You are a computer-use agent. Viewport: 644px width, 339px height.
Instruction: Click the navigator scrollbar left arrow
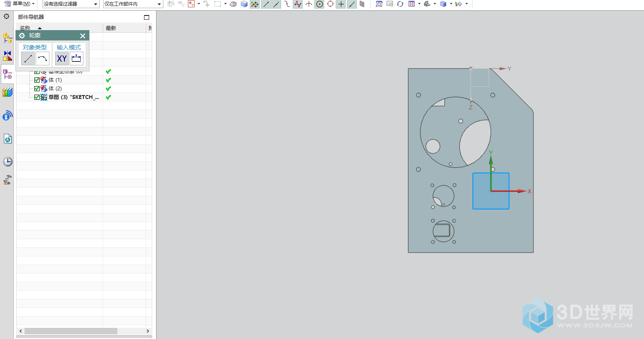20,331
